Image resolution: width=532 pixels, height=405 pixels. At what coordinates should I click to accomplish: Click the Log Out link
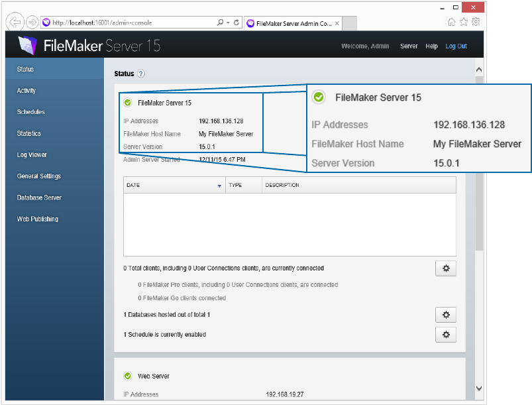(456, 46)
